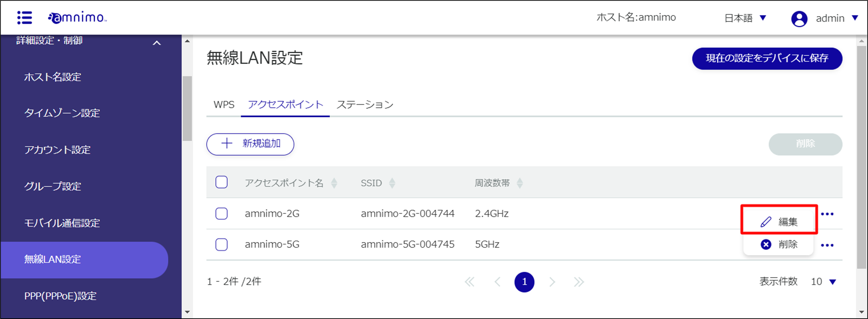Click the sidebar scrollbar thumb
The image size is (868, 319).
click(187, 108)
